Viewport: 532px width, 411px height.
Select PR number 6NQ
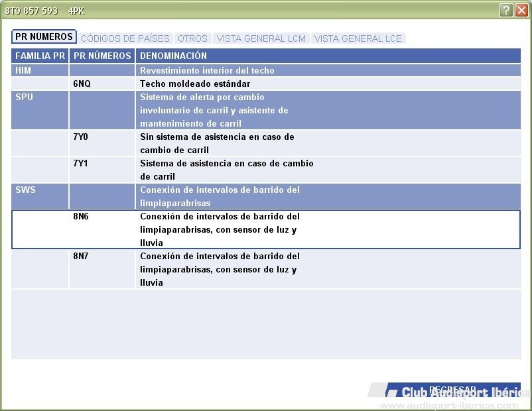tap(82, 84)
